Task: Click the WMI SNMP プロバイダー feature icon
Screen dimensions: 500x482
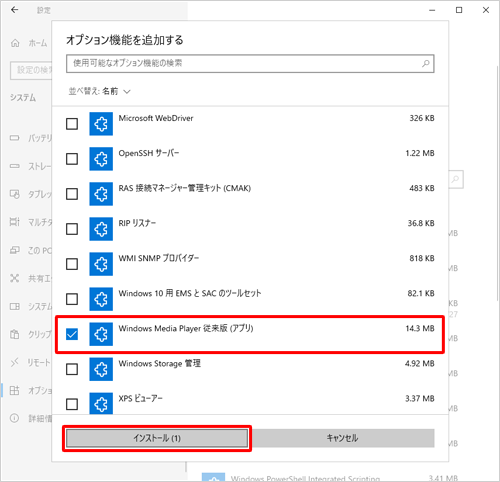Action: tap(101, 264)
